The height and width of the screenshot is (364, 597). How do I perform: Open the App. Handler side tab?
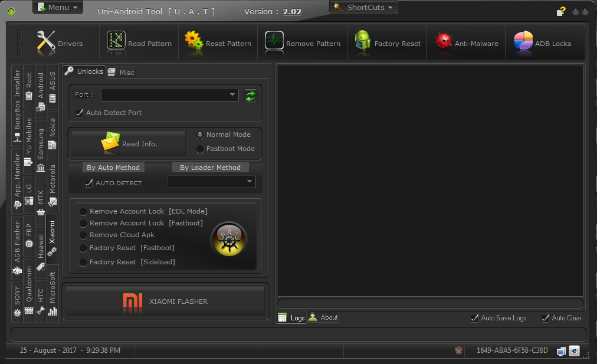pos(17,181)
